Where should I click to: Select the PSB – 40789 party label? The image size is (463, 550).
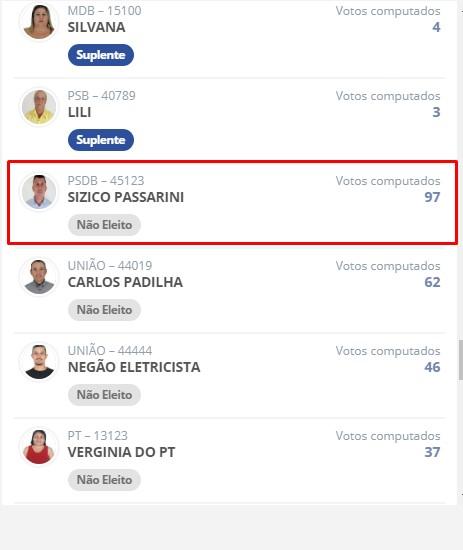[x=101, y=96]
